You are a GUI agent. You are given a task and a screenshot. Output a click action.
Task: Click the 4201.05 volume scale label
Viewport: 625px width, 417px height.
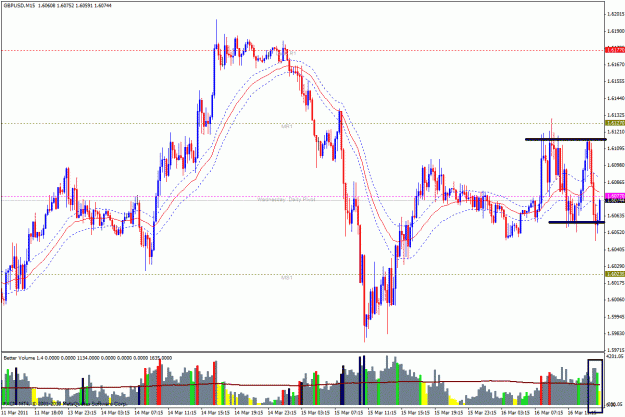point(614,356)
